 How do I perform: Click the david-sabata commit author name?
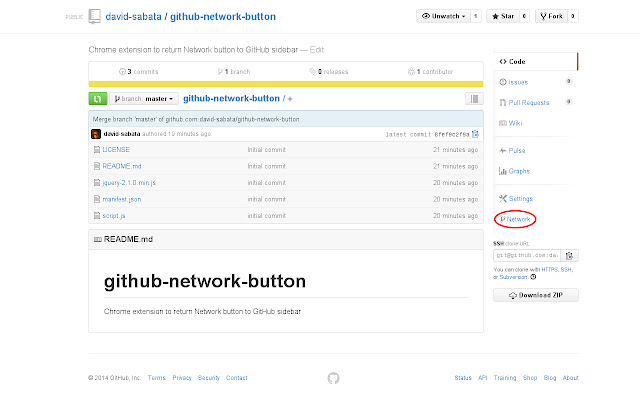coord(122,134)
